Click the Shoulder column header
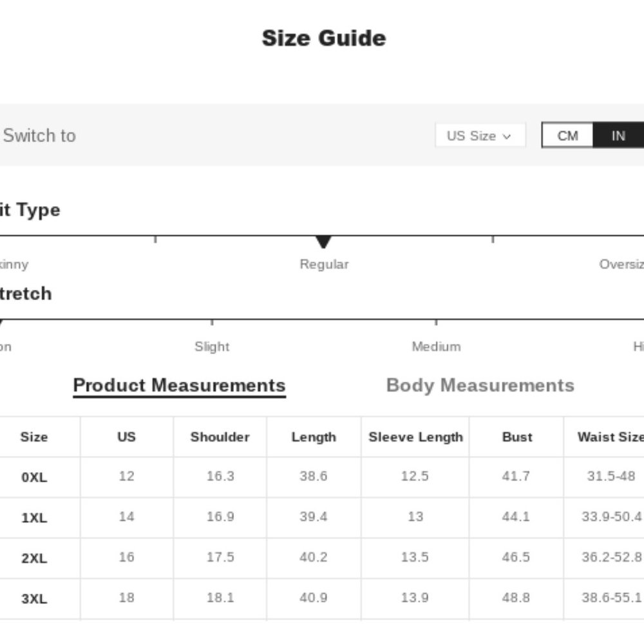 [220, 437]
